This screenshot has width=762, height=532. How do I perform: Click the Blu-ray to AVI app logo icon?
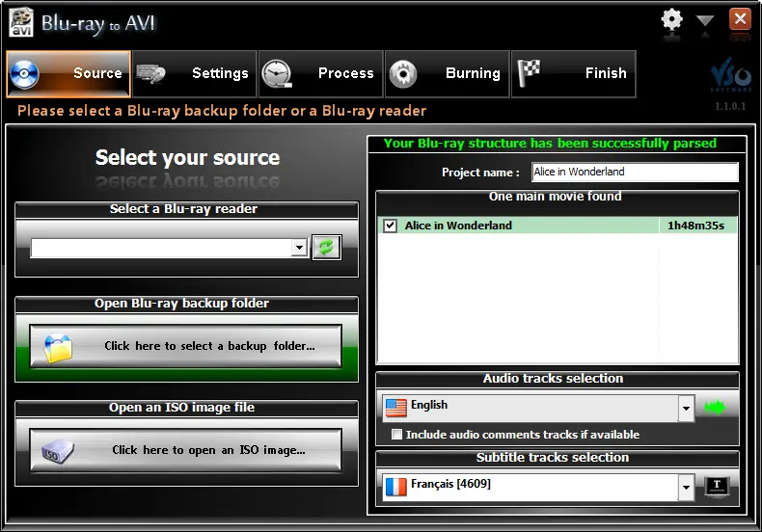21,23
